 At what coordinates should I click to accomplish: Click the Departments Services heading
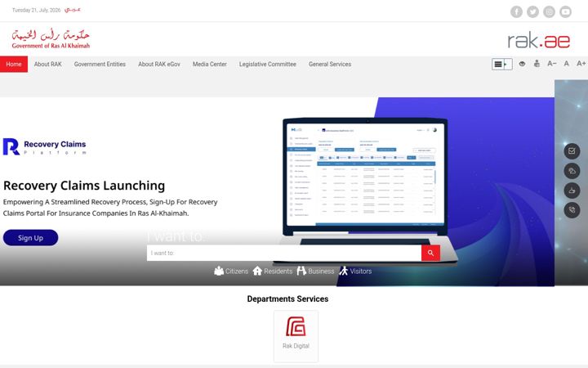[x=287, y=299]
